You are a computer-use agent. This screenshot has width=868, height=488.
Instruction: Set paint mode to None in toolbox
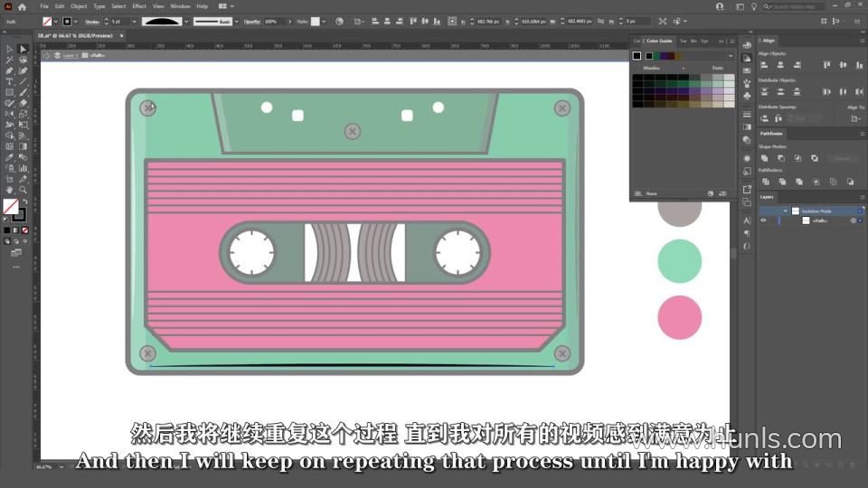pos(25,230)
